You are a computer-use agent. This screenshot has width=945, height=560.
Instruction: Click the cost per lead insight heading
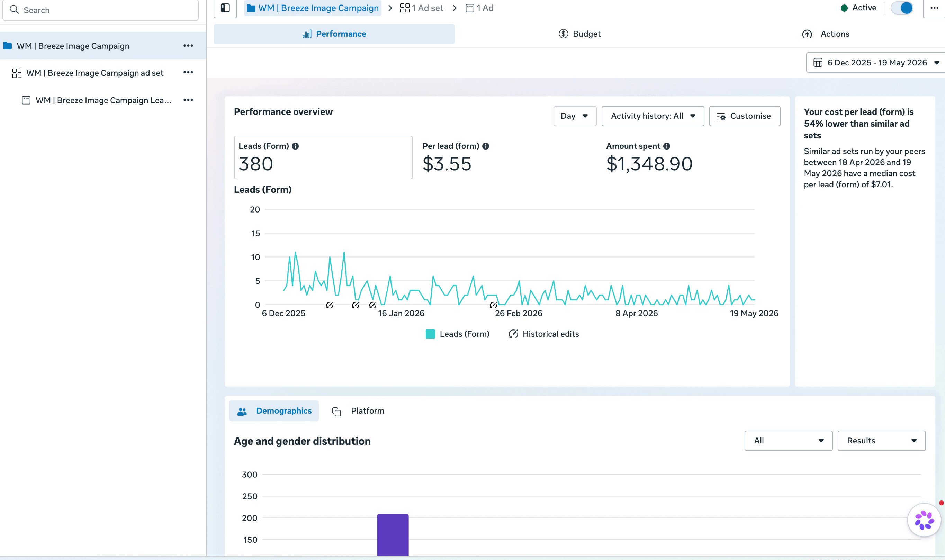(859, 124)
